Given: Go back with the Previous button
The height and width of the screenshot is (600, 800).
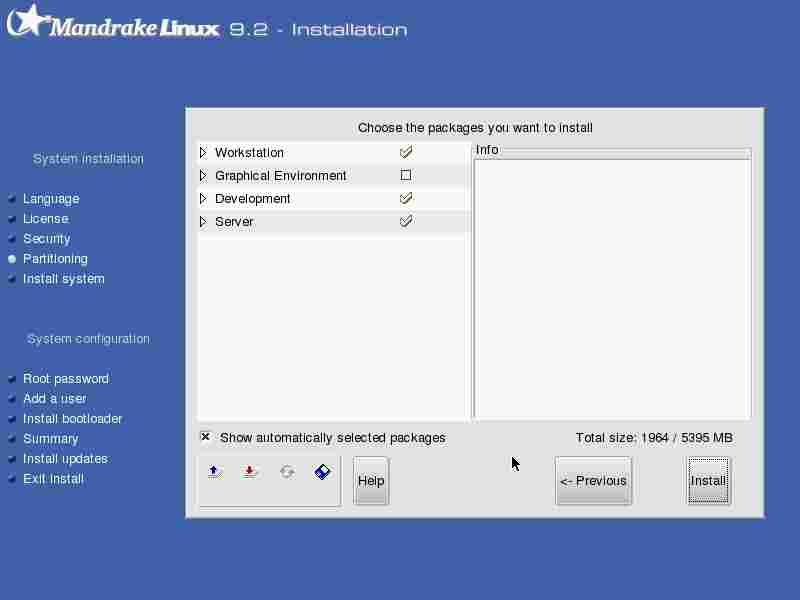Looking at the screenshot, I should [593, 481].
